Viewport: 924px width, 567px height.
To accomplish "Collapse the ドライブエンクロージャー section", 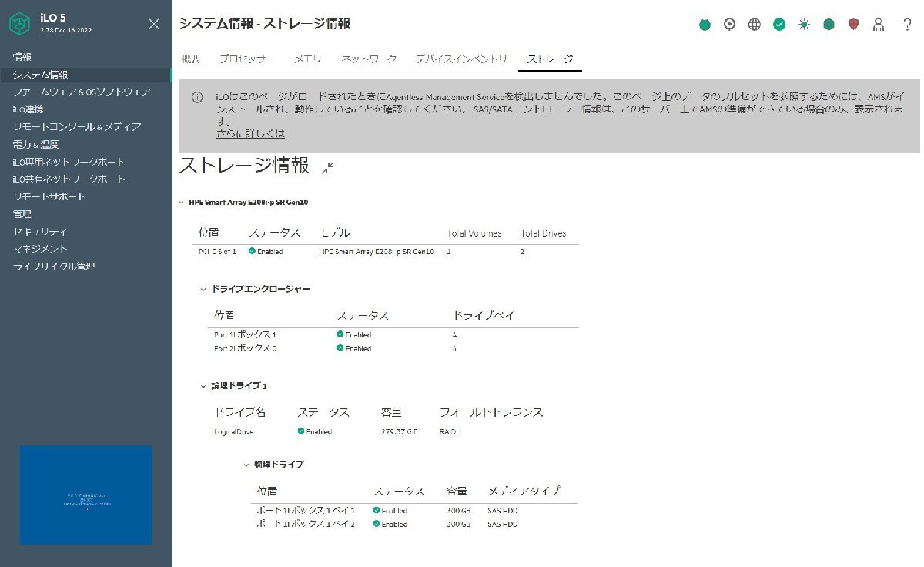I will [x=202, y=289].
